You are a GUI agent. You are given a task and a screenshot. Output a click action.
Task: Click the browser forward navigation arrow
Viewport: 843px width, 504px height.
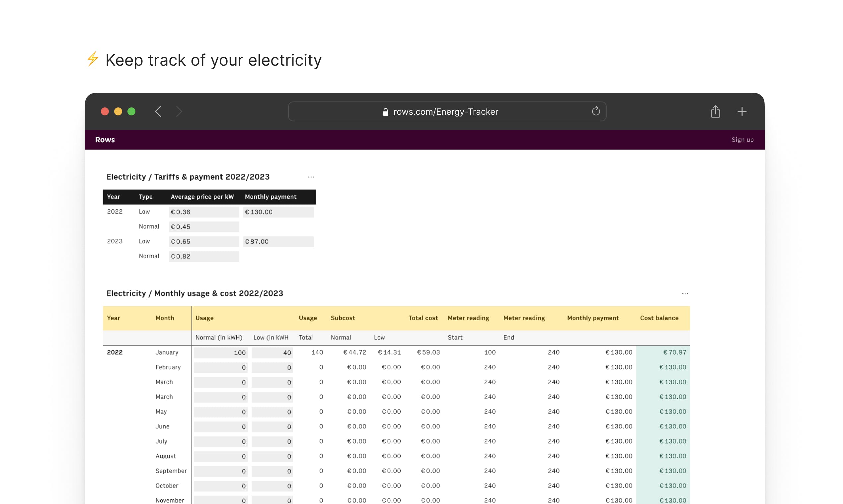point(179,111)
